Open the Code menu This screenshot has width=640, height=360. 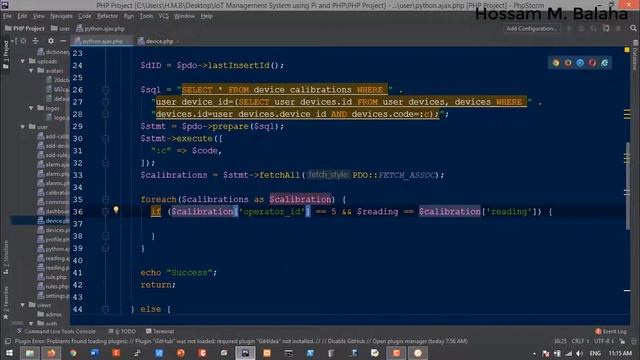click(84, 16)
